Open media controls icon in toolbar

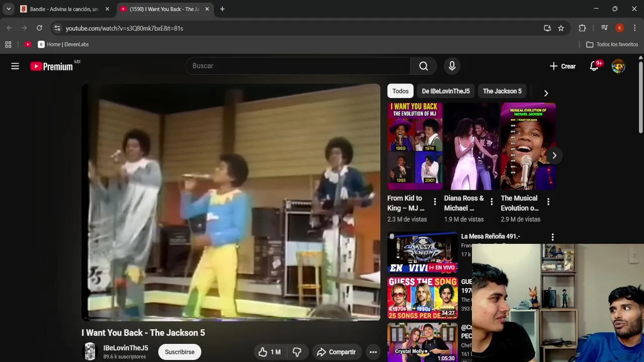pos(605,28)
